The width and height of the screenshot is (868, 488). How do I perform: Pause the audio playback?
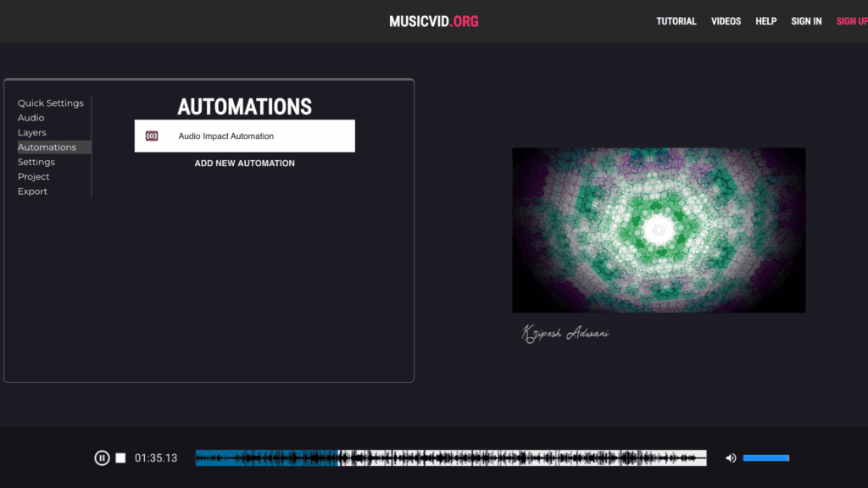[102, 458]
